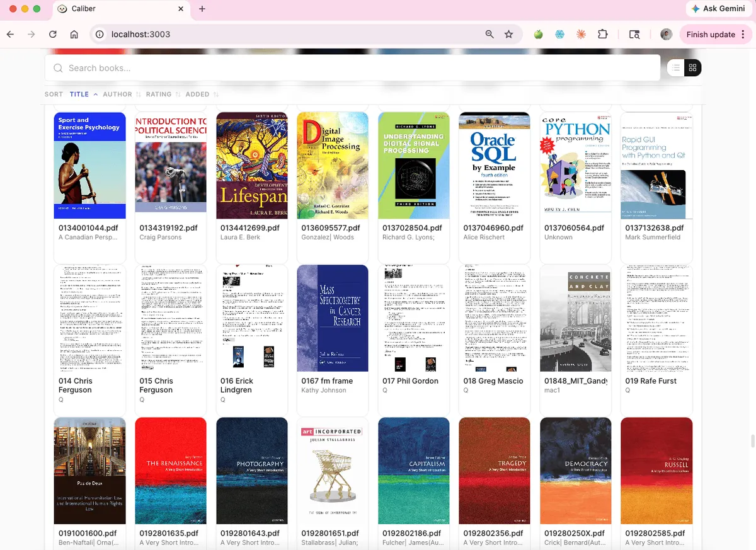Switch to list view layout

click(x=676, y=68)
